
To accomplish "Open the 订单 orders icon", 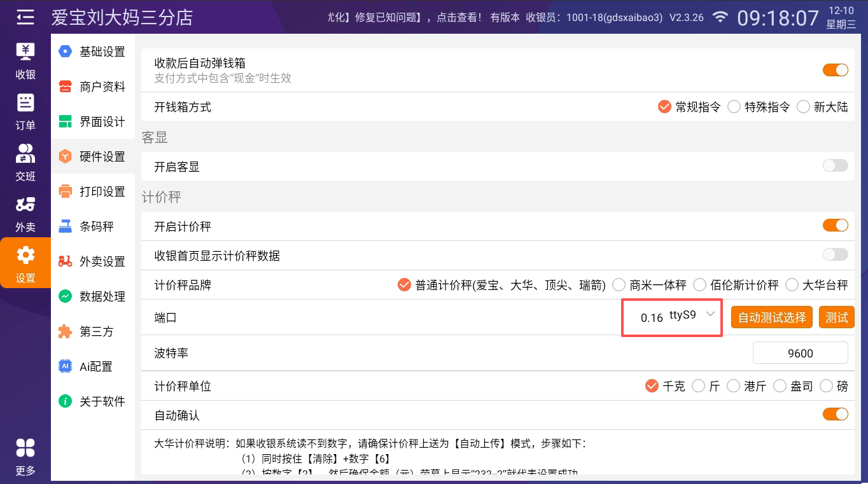I will coord(25,103).
